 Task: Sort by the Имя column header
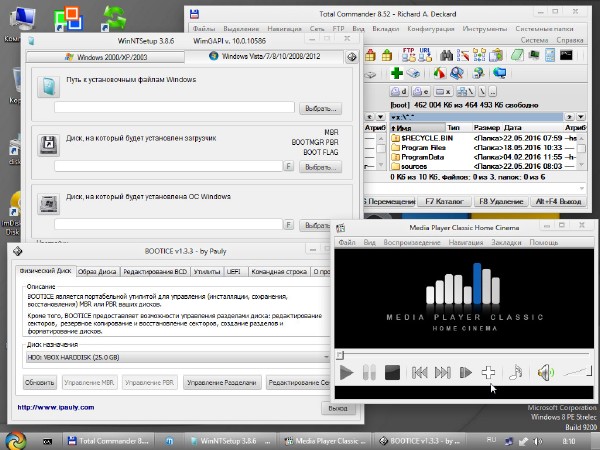pyautogui.click(x=418, y=128)
